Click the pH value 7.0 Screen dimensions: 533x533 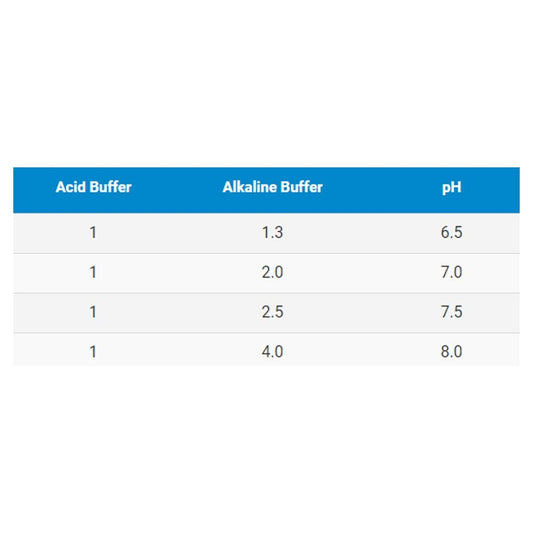(451, 272)
